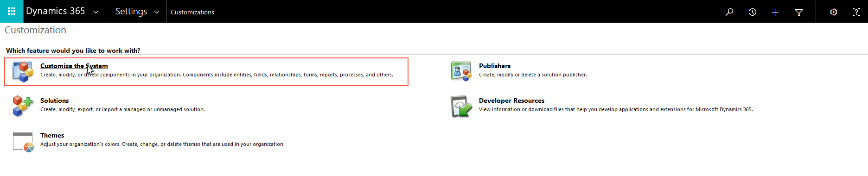Open the settings gear icon
The height and width of the screenshot is (176, 868).
(834, 12)
